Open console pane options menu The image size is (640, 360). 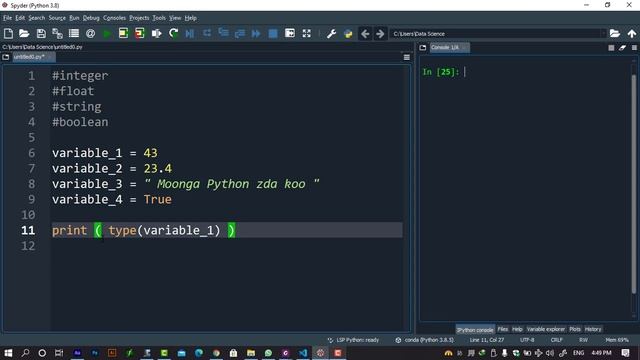[634, 48]
